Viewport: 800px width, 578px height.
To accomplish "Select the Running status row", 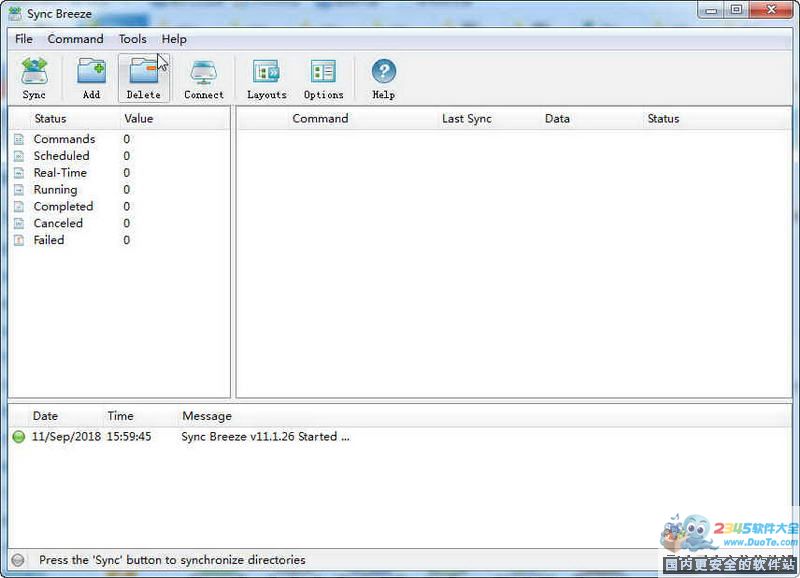I will coord(119,189).
